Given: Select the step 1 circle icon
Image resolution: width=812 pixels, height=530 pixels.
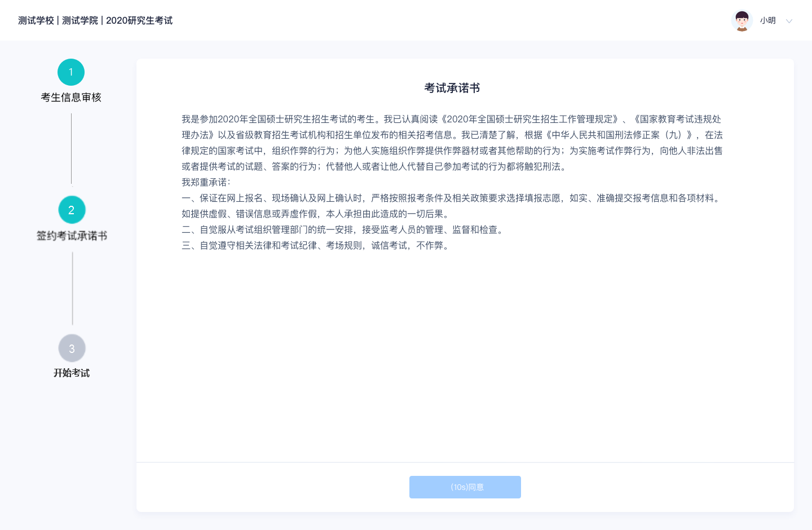Looking at the screenshot, I should 71,72.
